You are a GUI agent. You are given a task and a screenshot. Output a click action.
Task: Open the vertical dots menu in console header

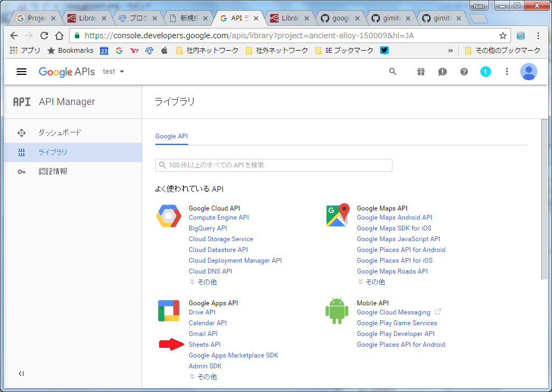click(507, 72)
